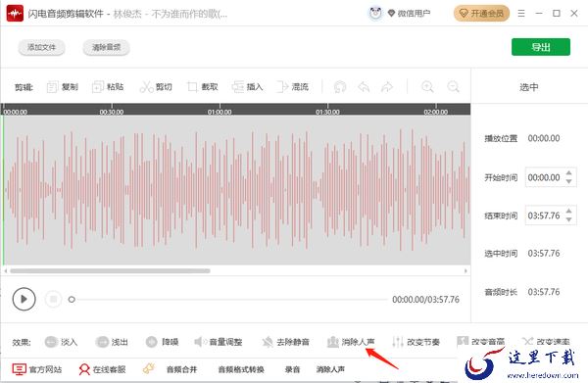
Task: Open the 音量调整 volume adjustment
Action: 218,342
